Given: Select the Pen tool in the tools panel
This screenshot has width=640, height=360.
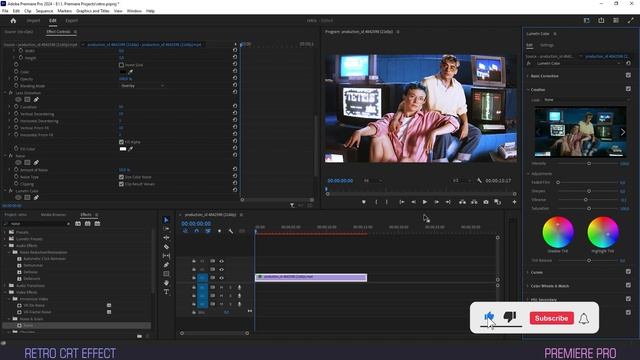Looking at the screenshot, I should click(166, 265).
